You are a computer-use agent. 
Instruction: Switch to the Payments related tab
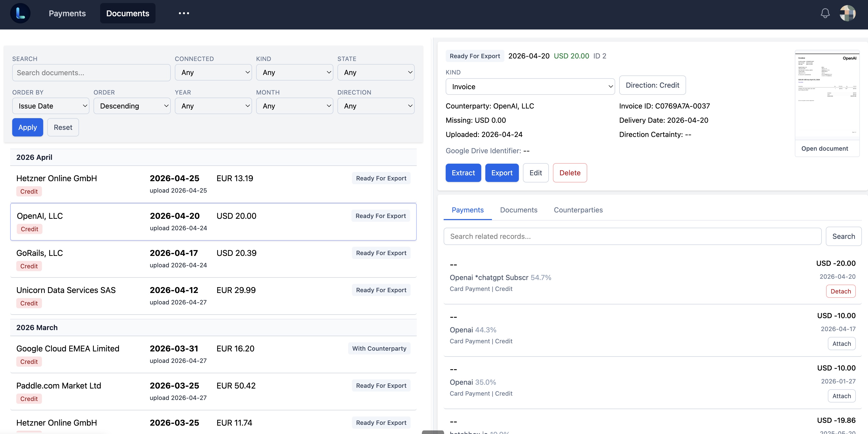467,210
